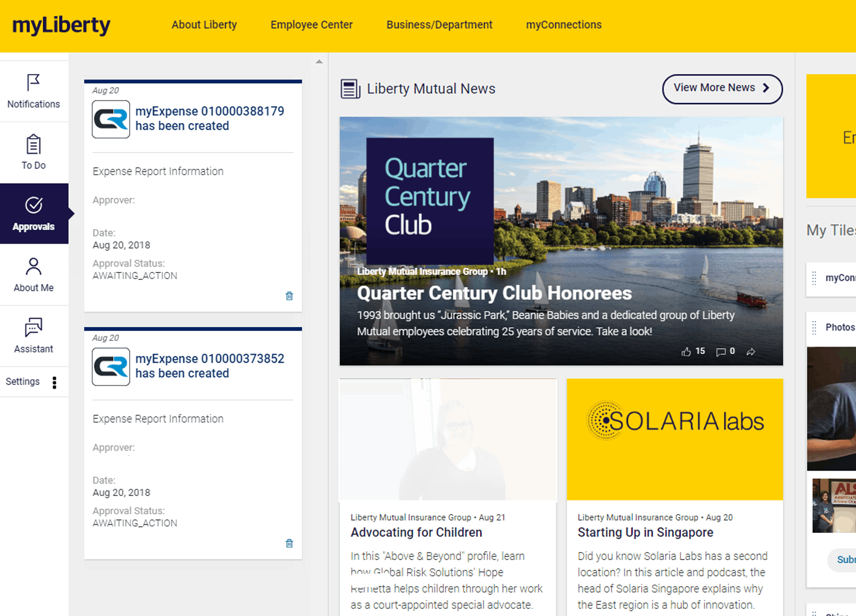
Task: Share the Quarter Century Club article
Action: point(751,352)
